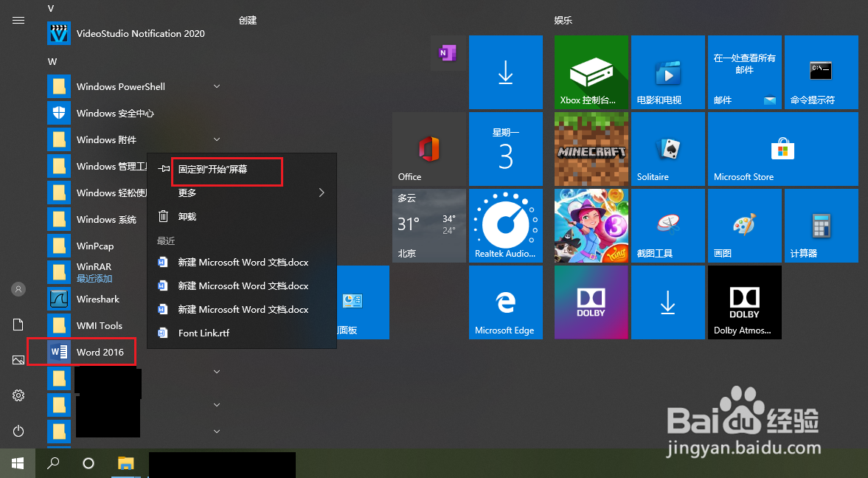Click the 创建 group header

click(x=248, y=21)
